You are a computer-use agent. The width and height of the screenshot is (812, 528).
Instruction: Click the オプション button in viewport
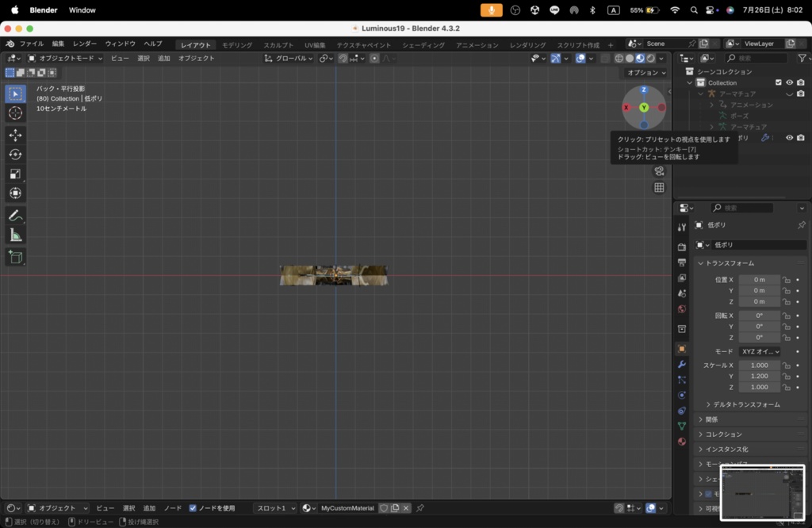[645, 72]
